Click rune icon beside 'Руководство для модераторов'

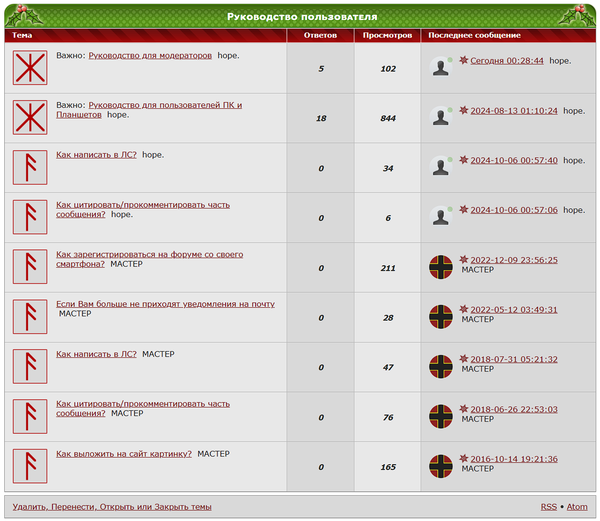(30, 68)
